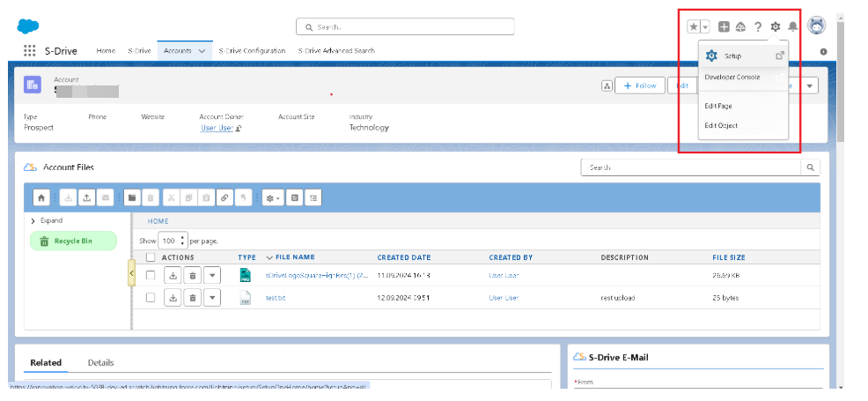Screen dimensions: 868x401
Task: Switch to the Details tab
Action: pos(100,362)
